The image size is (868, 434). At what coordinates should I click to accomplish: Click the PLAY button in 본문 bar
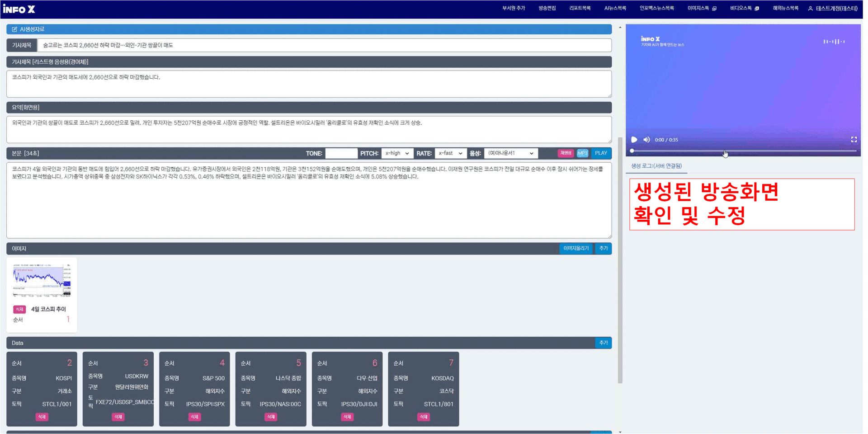coord(601,153)
